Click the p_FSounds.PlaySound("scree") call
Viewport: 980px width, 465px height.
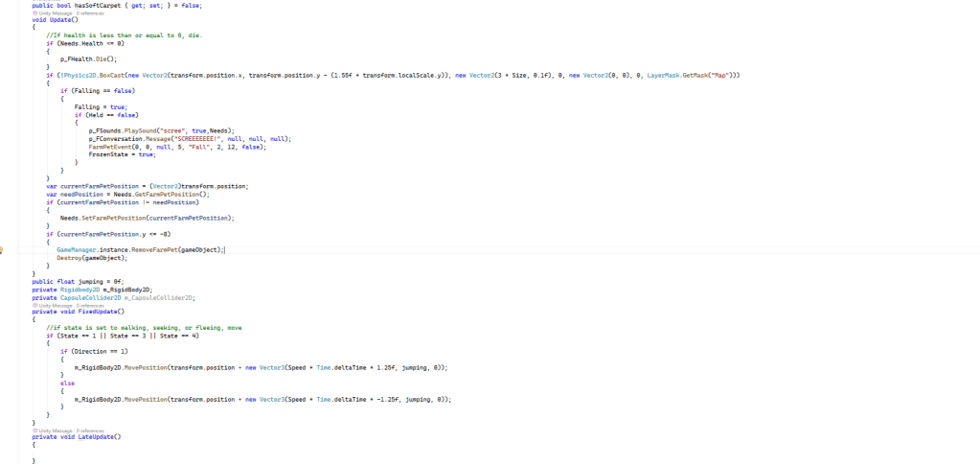(162, 130)
